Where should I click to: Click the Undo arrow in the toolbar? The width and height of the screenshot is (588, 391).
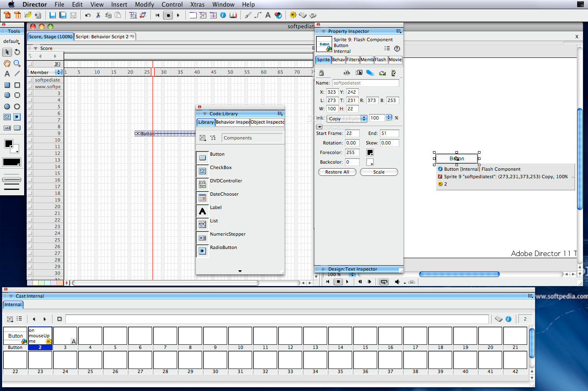(88, 15)
